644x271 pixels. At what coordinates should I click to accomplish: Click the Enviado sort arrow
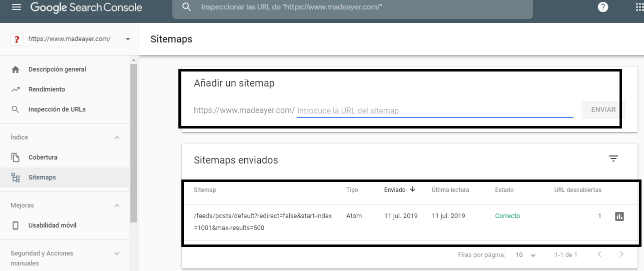coord(413,189)
